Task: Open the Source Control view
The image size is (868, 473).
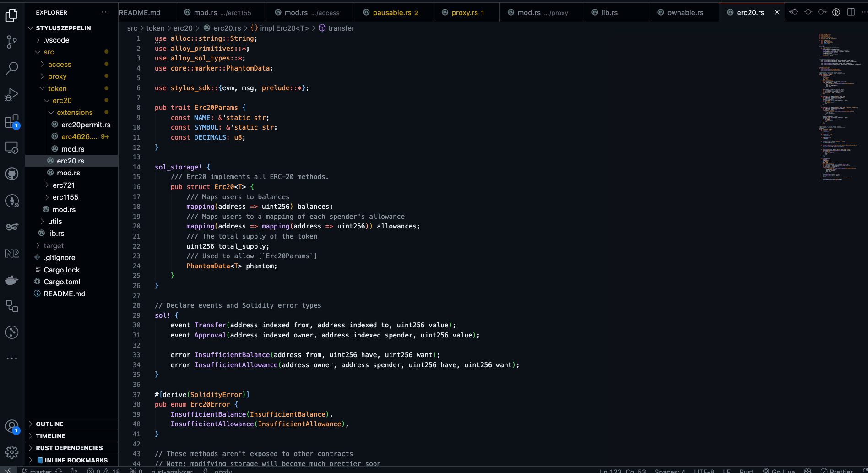Action: (12, 42)
